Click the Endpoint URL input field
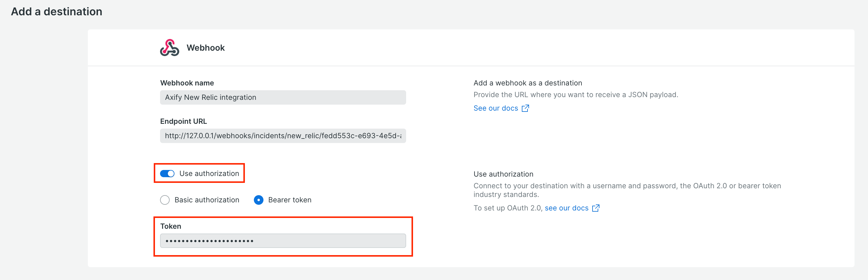Viewport: 868px width, 280px height. 283,136
